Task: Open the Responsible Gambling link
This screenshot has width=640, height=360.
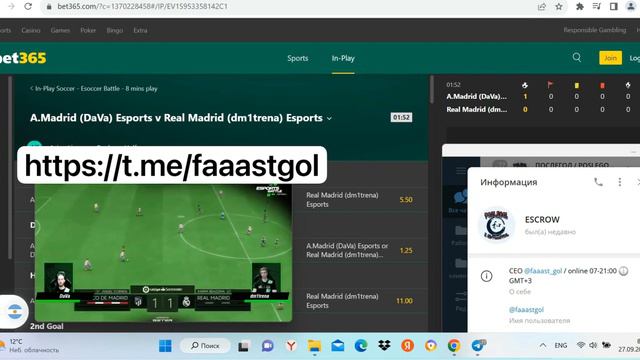Action: tap(595, 30)
